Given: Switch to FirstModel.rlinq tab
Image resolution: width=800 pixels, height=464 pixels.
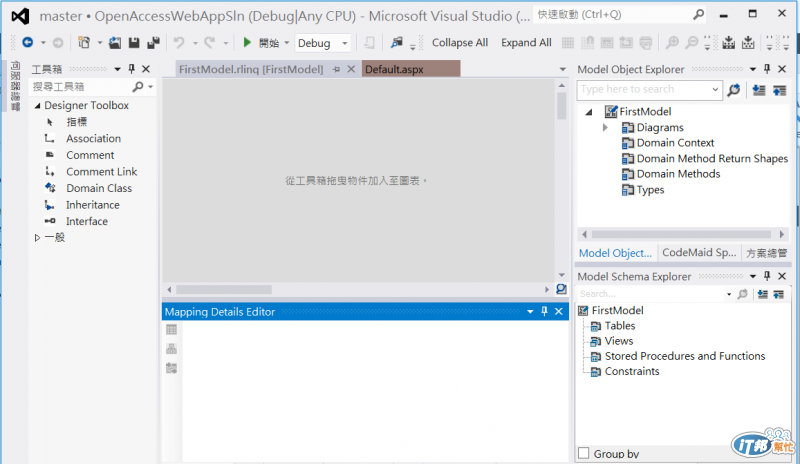Looking at the screenshot, I should 251,69.
